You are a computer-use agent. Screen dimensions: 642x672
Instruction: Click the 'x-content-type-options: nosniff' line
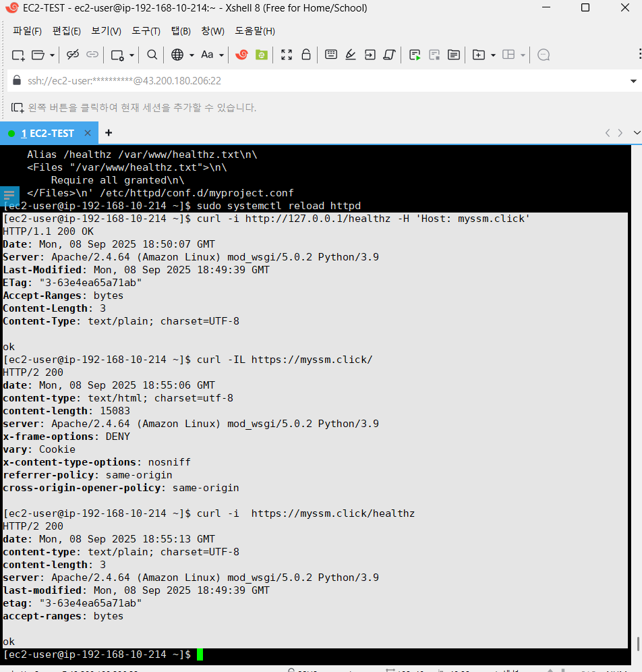click(97, 462)
